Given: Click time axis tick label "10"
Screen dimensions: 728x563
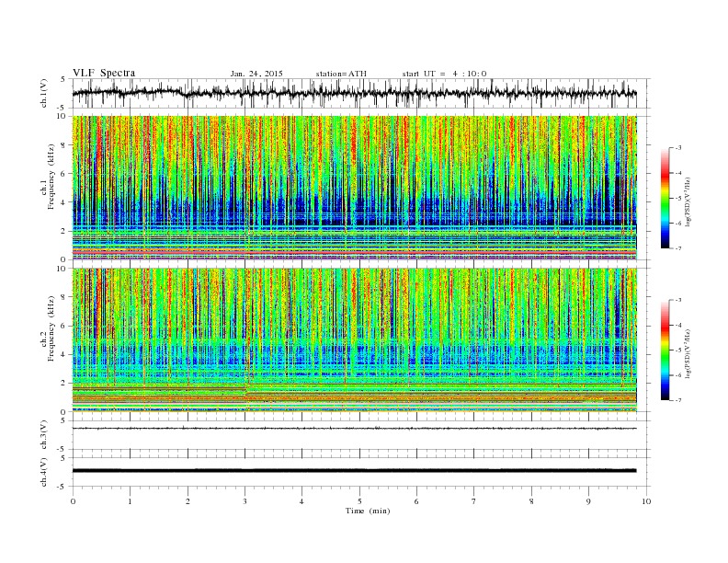Looking at the screenshot, I should tap(646, 501).
